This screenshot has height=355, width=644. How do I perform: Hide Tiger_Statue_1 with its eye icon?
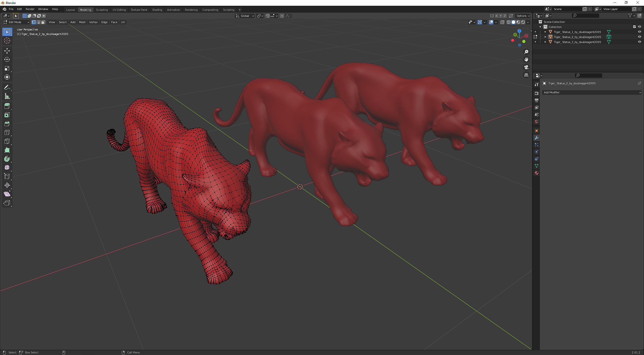[639, 32]
